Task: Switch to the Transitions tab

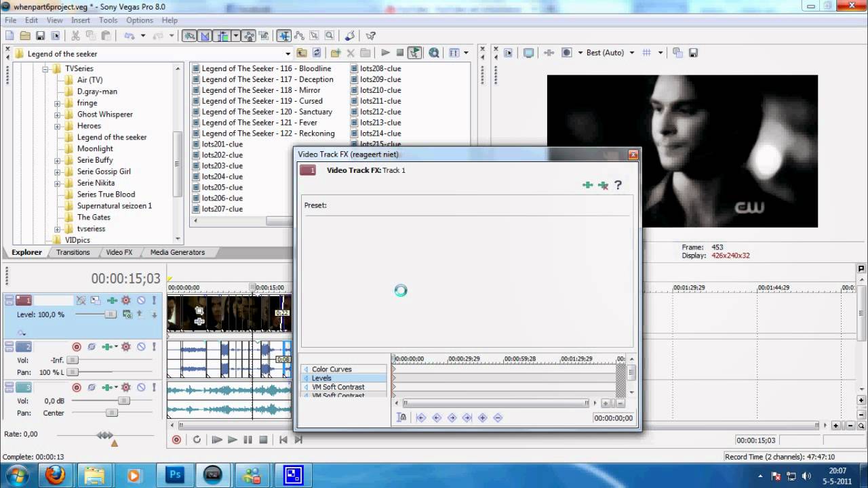Action: (73, 252)
